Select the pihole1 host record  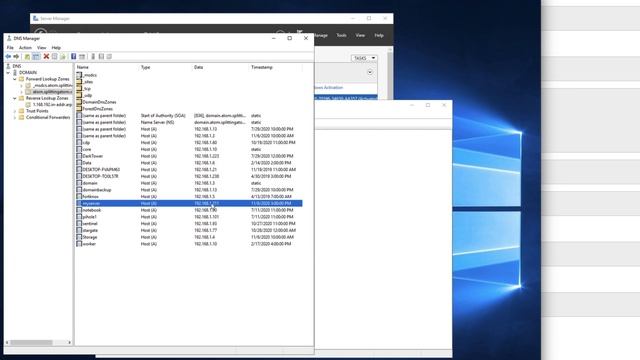click(189, 217)
